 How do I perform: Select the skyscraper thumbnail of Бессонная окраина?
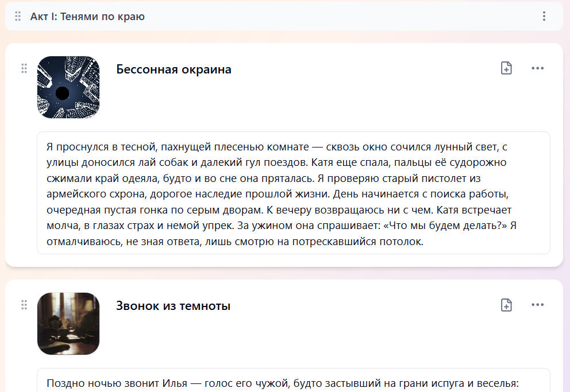(68, 87)
